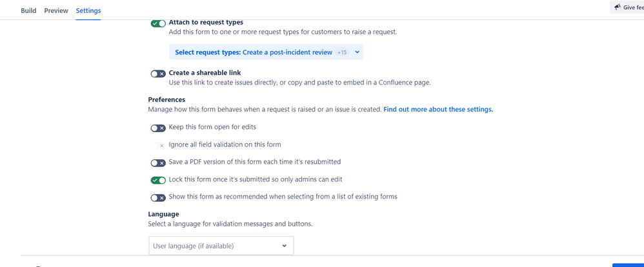
Task: Click the chevron arrow in language selector
Action: click(x=284, y=246)
